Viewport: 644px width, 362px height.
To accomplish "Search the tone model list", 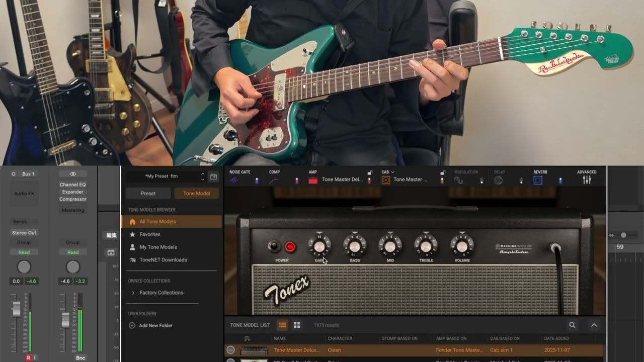I will click(572, 325).
